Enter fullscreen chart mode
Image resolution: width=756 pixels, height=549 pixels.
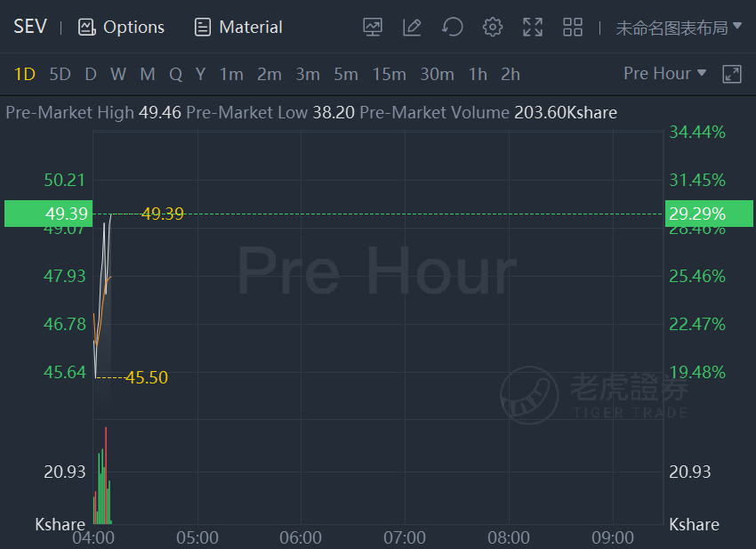[x=533, y=28]
